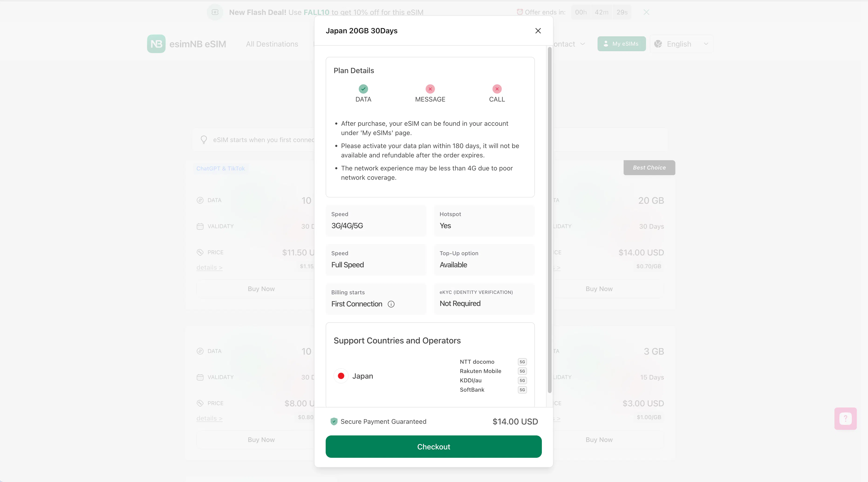
Task: Dismiss the Flash Deal banner
Action: point(646,12)
